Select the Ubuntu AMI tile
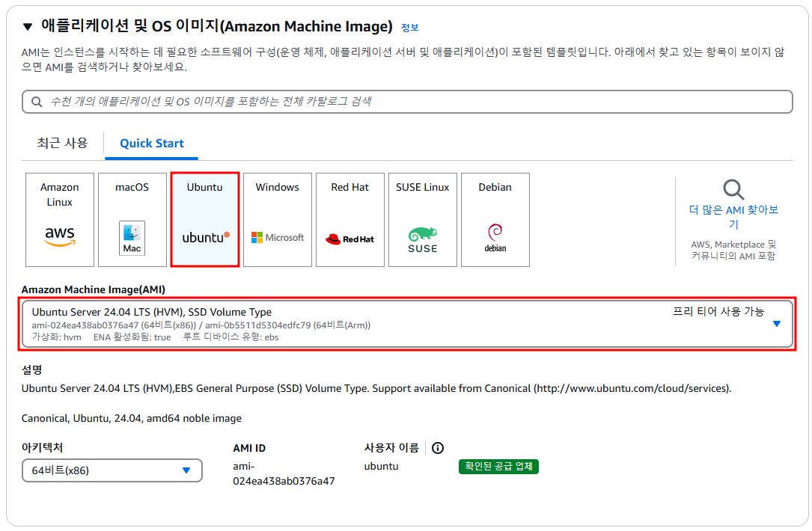Screen dimensions: 812x531 pyautogui.click(x=204, y=220)
